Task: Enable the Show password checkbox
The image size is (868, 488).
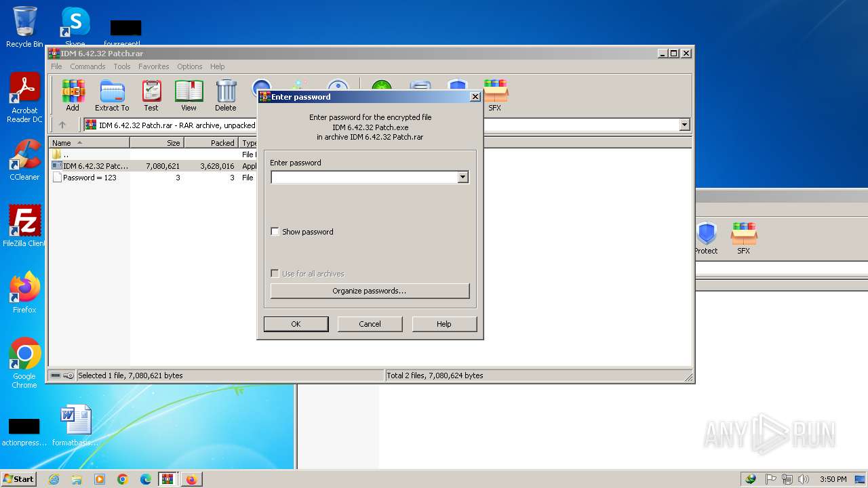Action: pyautogui.click(x=275, y=232)
